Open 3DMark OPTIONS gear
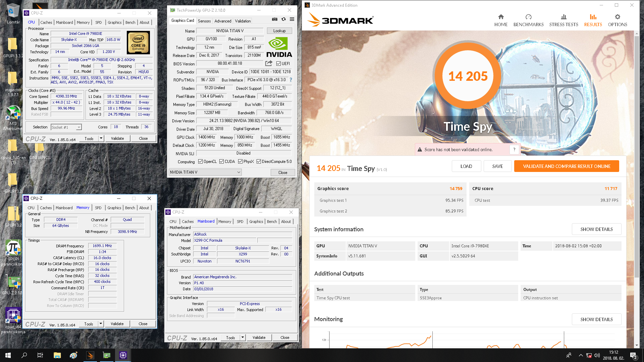The width and height of the screenshot is (644, 362). [x=618, y=20]
